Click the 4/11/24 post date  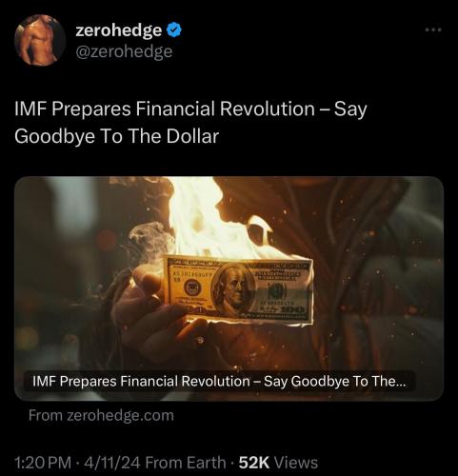111,463
